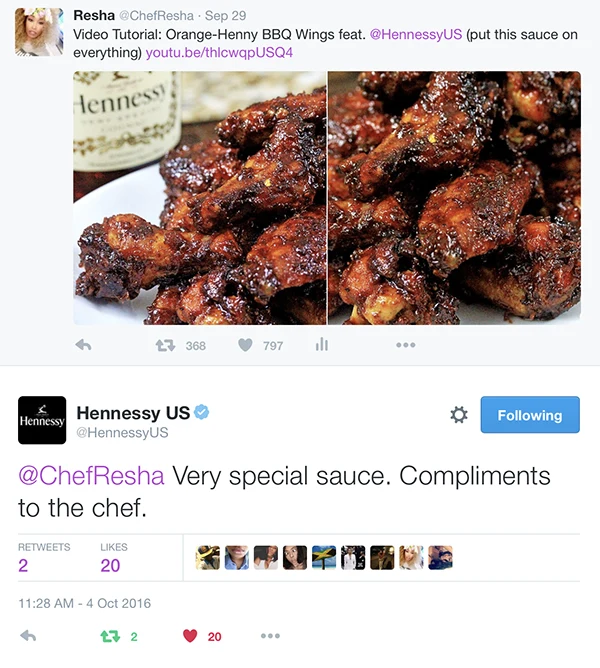View the list of 20 likes
Screen dimensions: 600x668
(x=114, y=558)
